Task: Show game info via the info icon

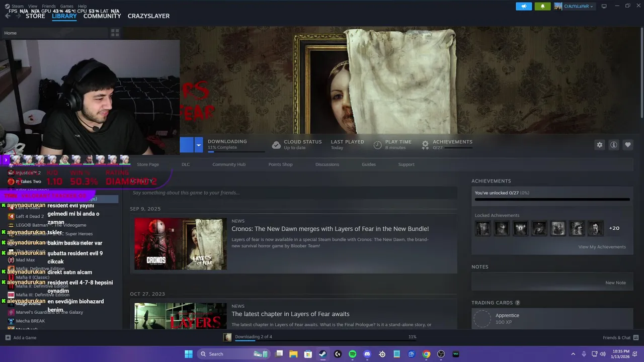Action: [x=614, y=145]
